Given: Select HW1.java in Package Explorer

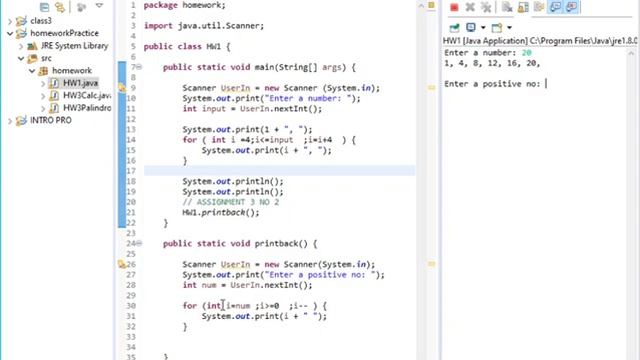Looking at the screenshot, I should coord(80,83).
